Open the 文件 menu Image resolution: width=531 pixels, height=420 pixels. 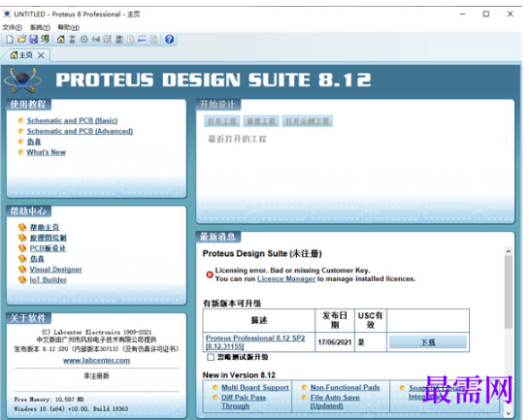(13, 27)
